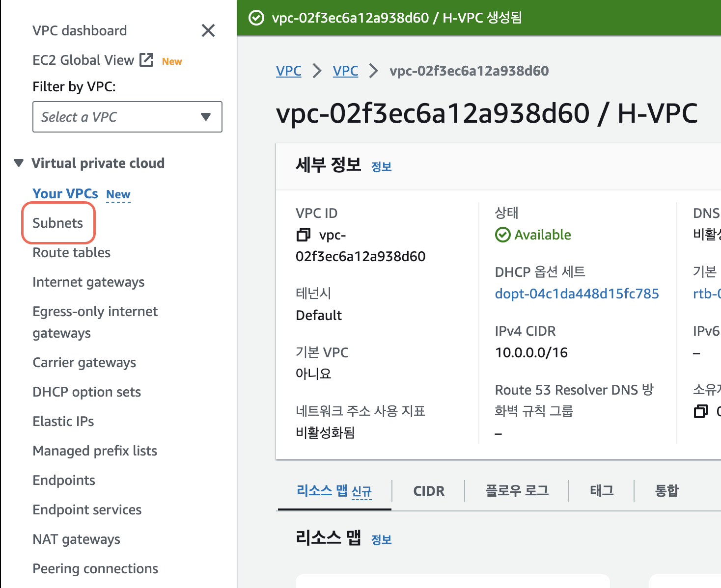Switch to the 플로우 로그 tab
This screenshot has height=588, width=721.
(x=517, y=491)
